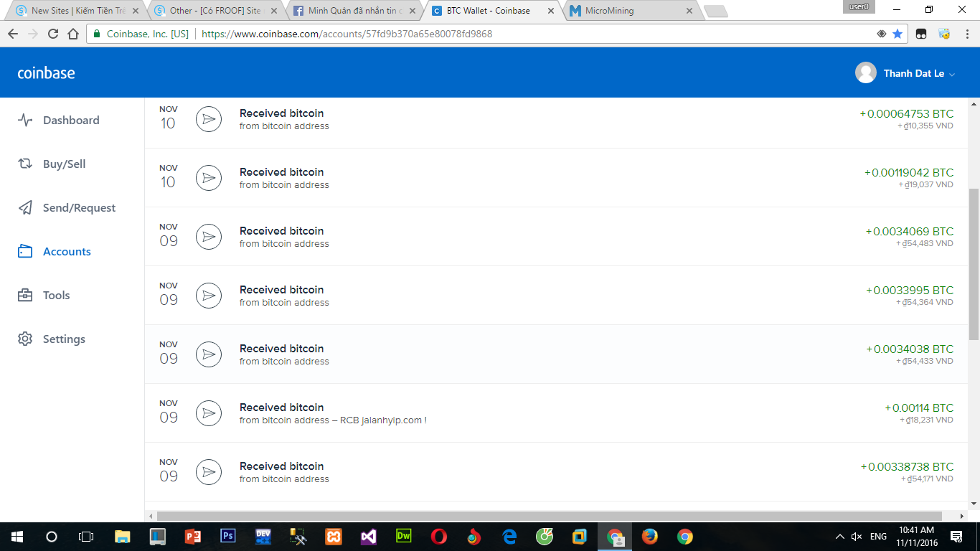Click the vertical page scrollbar thumb
This screenshot has height=551, width=980.
974,264
